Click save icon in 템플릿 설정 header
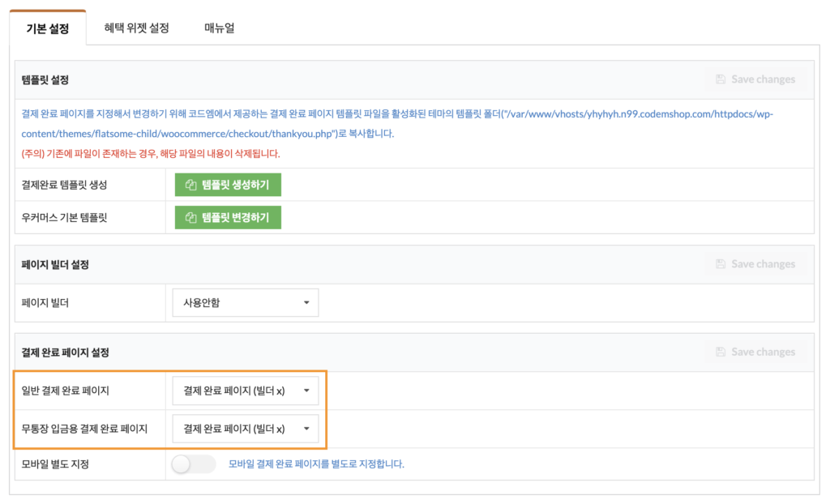This screenshot has height=504, width=830. click(x=721, y=79)
